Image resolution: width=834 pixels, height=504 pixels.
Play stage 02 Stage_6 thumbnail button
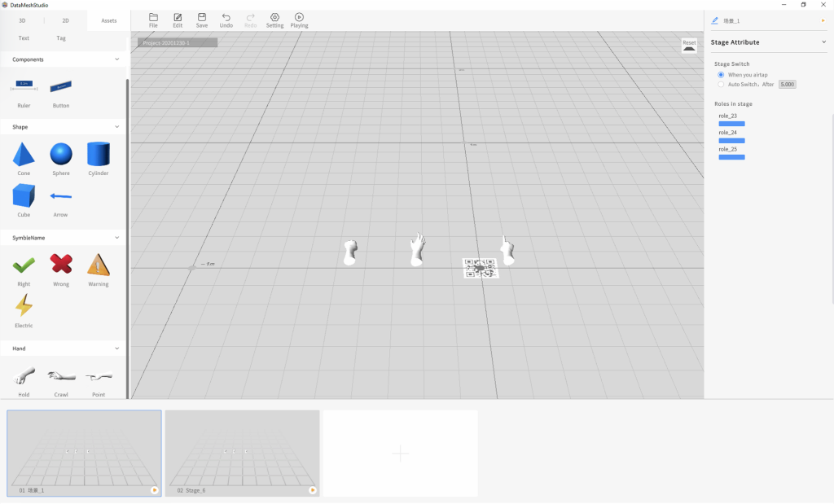coord(313,490)
